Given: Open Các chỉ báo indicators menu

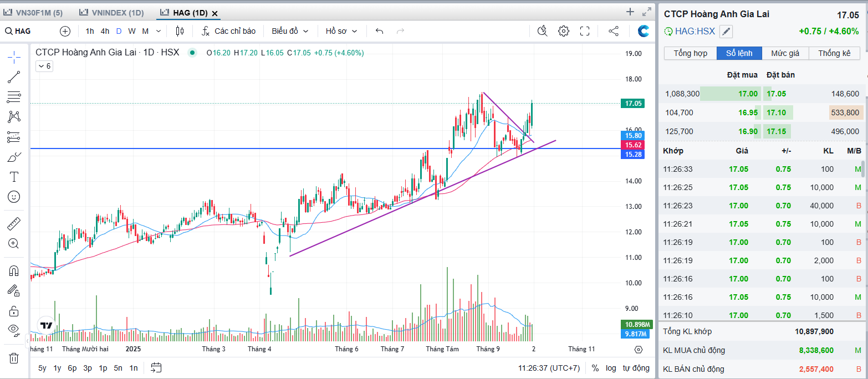Looking at the screenshot, I should pyautogui.click(x=228, y=31).
